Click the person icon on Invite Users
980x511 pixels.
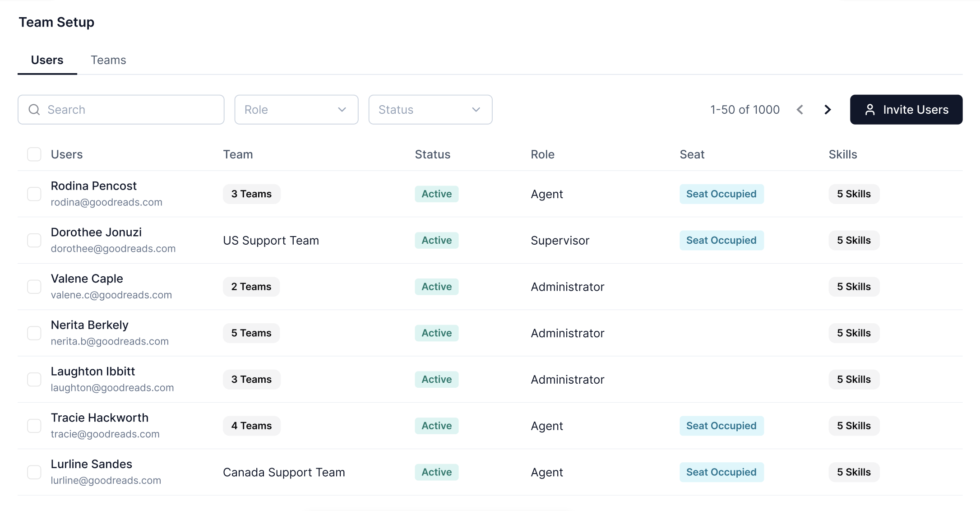pos(870,110)
